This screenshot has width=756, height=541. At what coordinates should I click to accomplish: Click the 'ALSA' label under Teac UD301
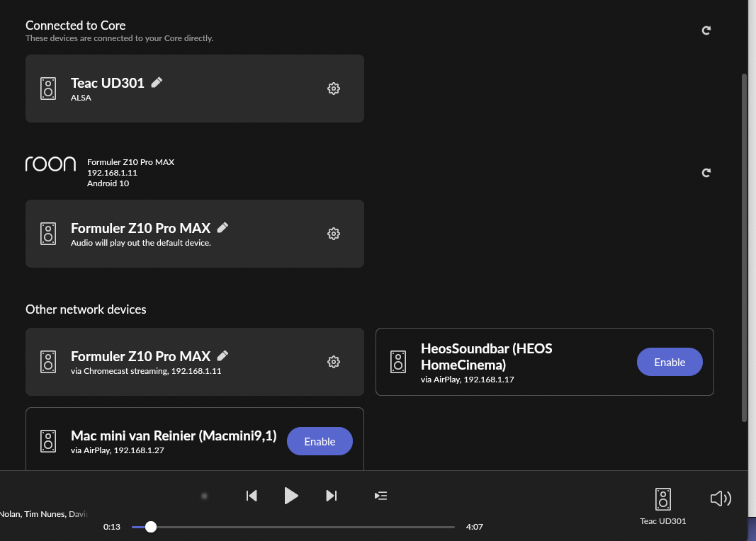(81, 98)
